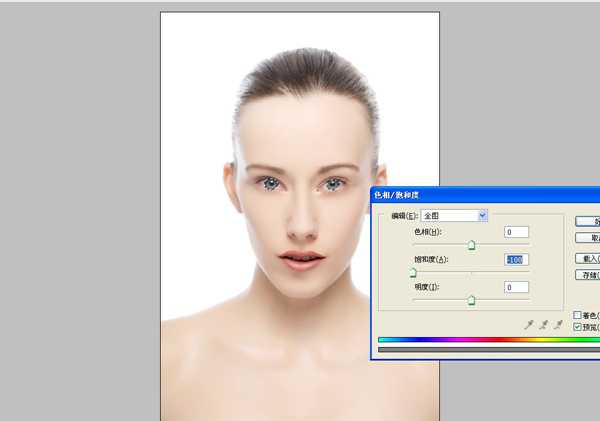600x421 pixels.
Task: Pick the add-to-sample eyedropper (middle one)
Action: coord(545,325)
